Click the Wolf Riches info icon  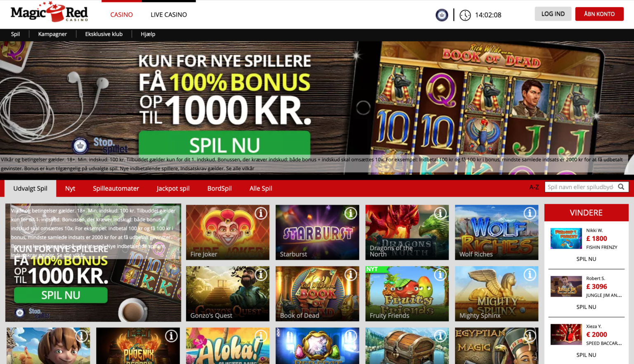(530, 213)
